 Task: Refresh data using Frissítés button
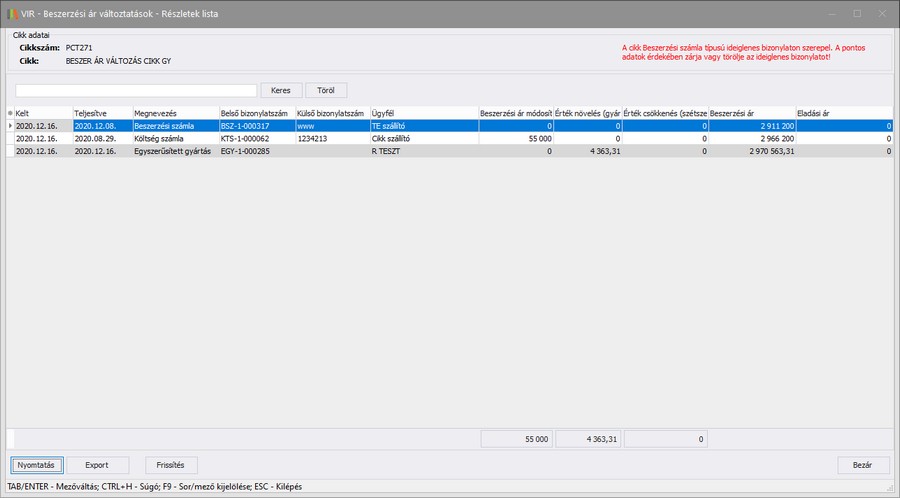click(171, 465)
